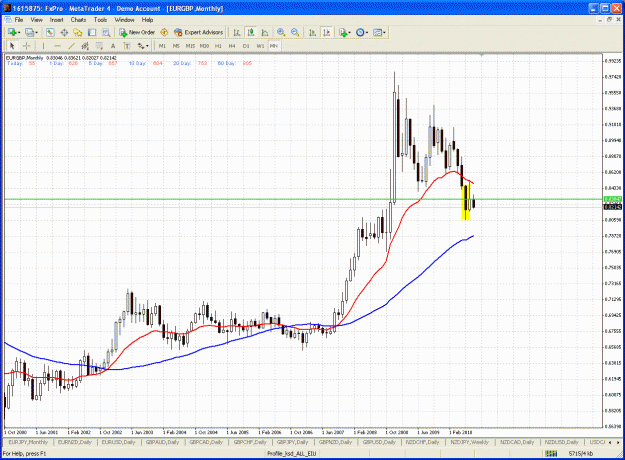The image size is (625, 460).
Task: Switch to M15 timeframe
Action: click(190, 46)
